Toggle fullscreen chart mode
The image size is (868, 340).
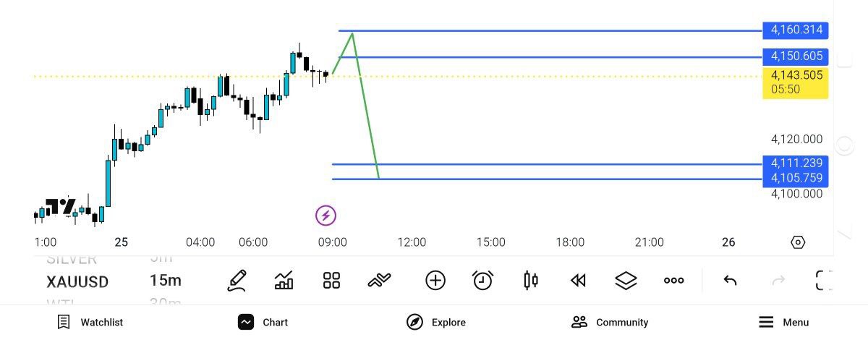(x=824, y=281)
